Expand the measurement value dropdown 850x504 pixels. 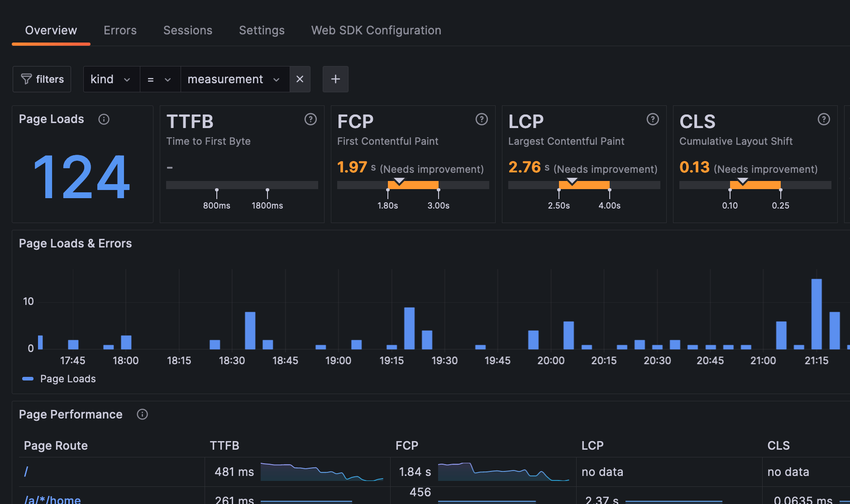click(234, 79)
